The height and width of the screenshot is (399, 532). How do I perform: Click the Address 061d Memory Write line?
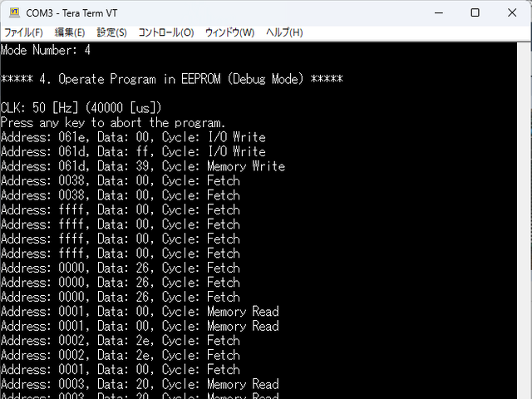(x=142, y=166)
